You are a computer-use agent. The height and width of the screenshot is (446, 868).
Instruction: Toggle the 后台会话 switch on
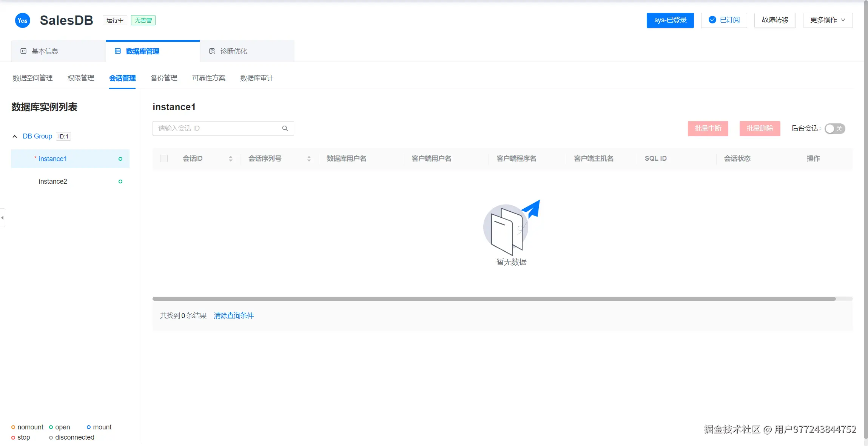pos(834,129)
